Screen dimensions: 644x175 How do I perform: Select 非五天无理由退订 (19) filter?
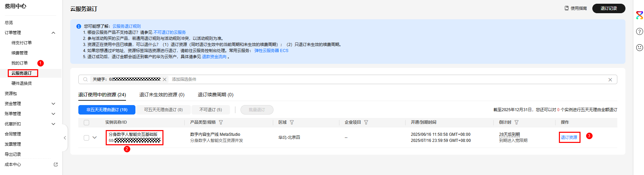(107, 110)
